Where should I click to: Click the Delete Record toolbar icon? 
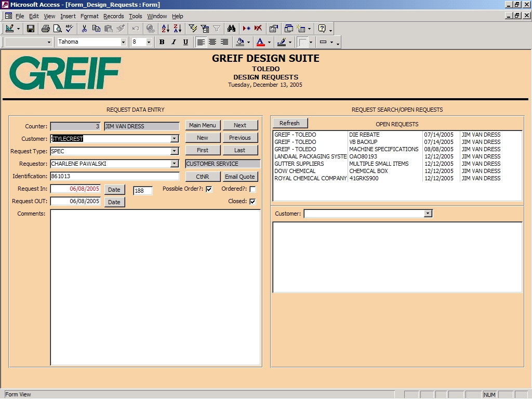258,29
